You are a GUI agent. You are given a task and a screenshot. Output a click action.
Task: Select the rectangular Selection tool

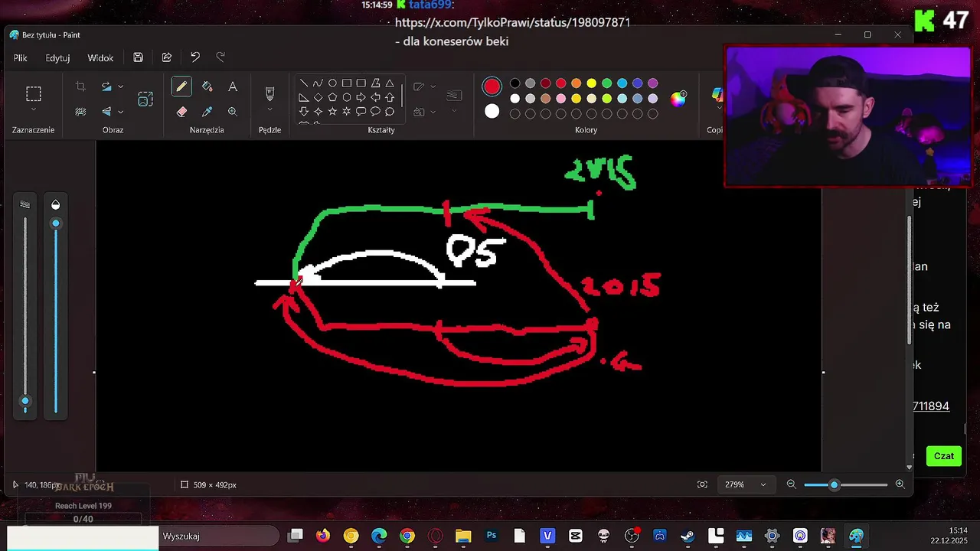(x=34, y=94)
